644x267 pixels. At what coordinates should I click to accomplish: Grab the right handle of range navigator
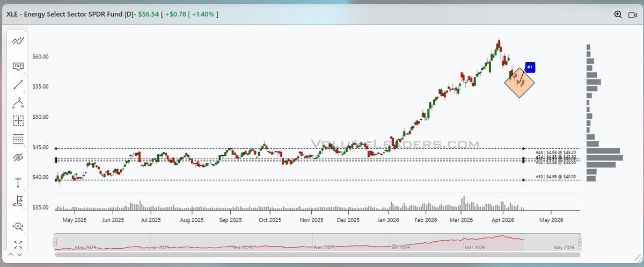(580, 242)
